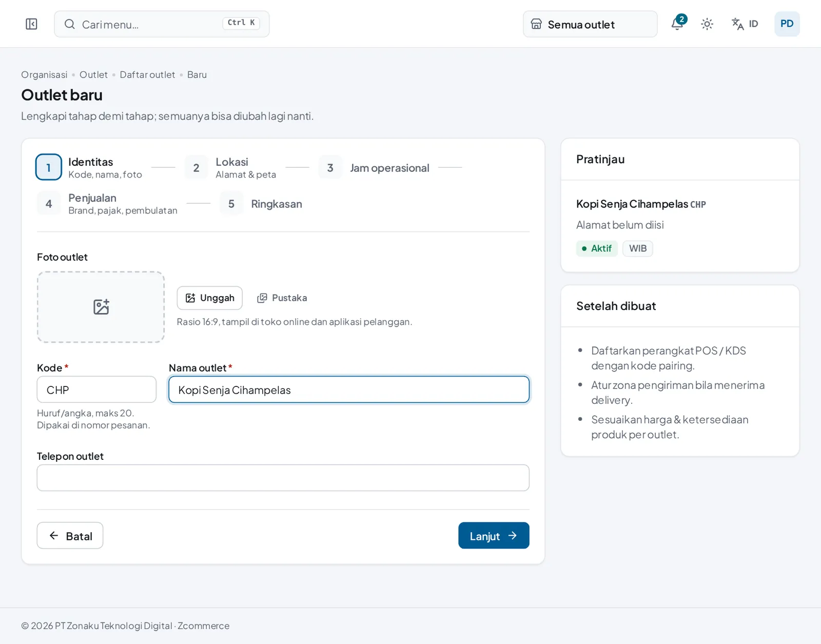Go to step 2 Lokasi
821x644 pixels.
(231, 167)
